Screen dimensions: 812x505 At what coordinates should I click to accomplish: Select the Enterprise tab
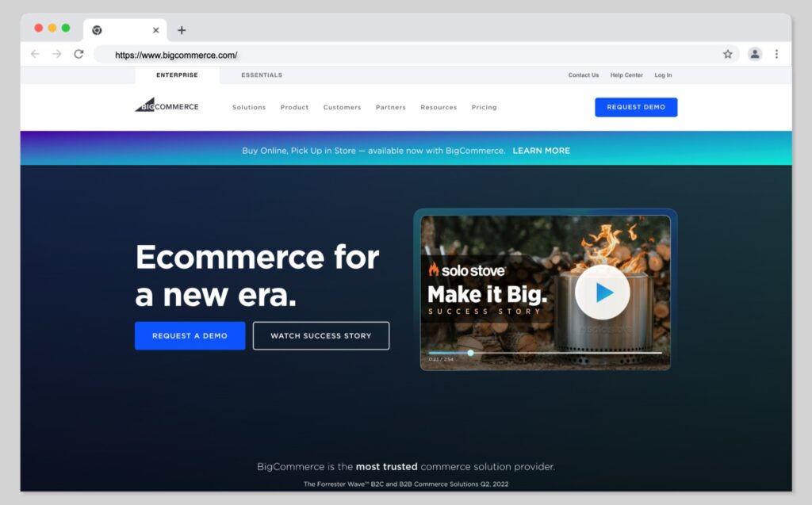(177, 75)
